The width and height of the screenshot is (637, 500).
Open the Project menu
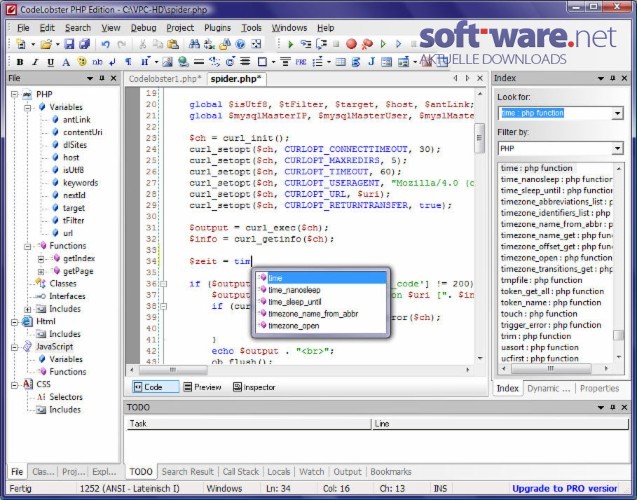(x=180, y=28)
